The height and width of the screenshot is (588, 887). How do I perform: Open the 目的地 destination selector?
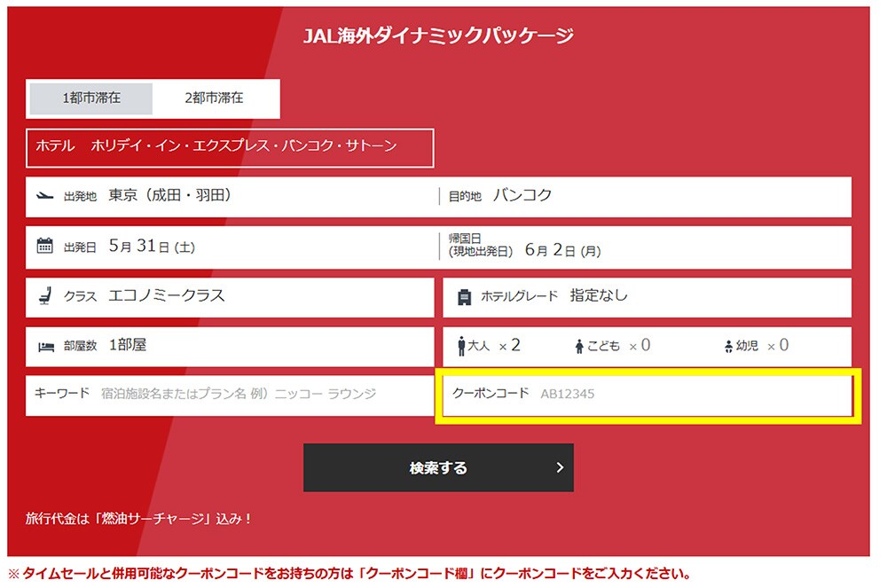click(646, 197)
